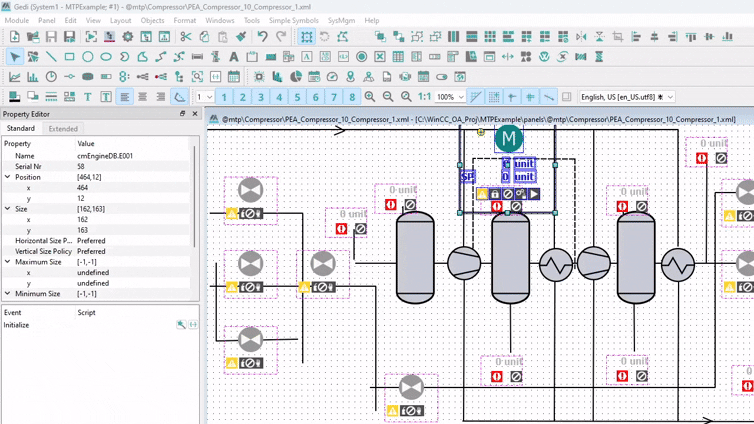This screenshot has width=754, height=424.
Task: Flip selection horizontally with the mirror icon
Action: 581,37
